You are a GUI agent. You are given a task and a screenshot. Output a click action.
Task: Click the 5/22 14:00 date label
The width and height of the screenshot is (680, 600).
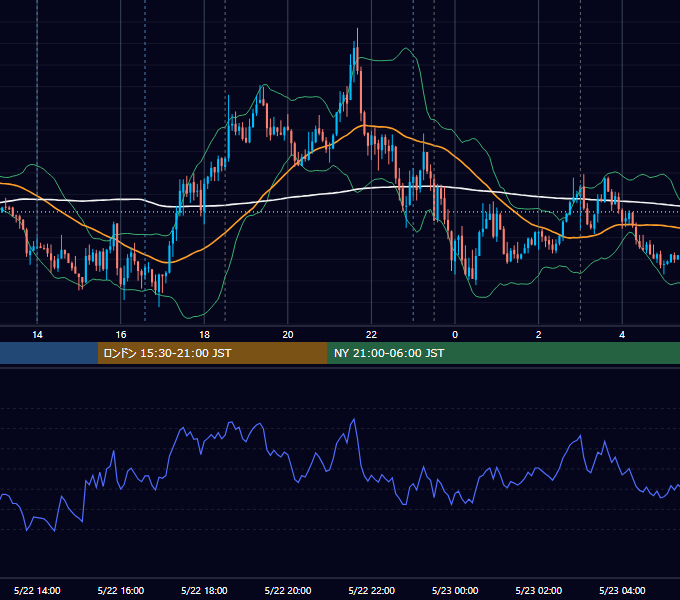tap(37, 590)
